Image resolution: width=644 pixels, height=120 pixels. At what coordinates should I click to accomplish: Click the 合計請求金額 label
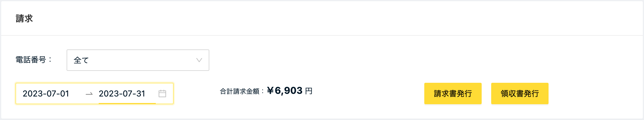click(240, 91)
